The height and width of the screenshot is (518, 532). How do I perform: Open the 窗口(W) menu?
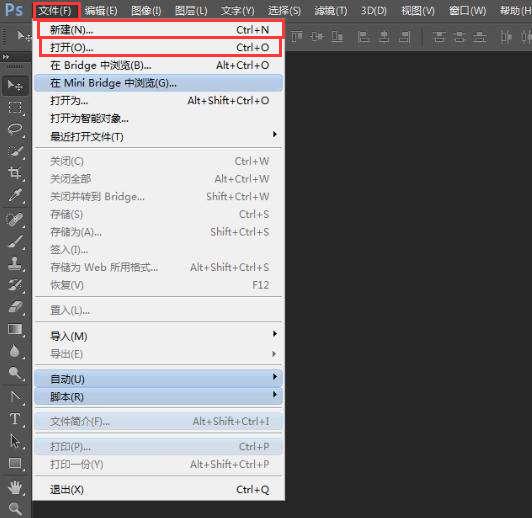coord(468,11)
